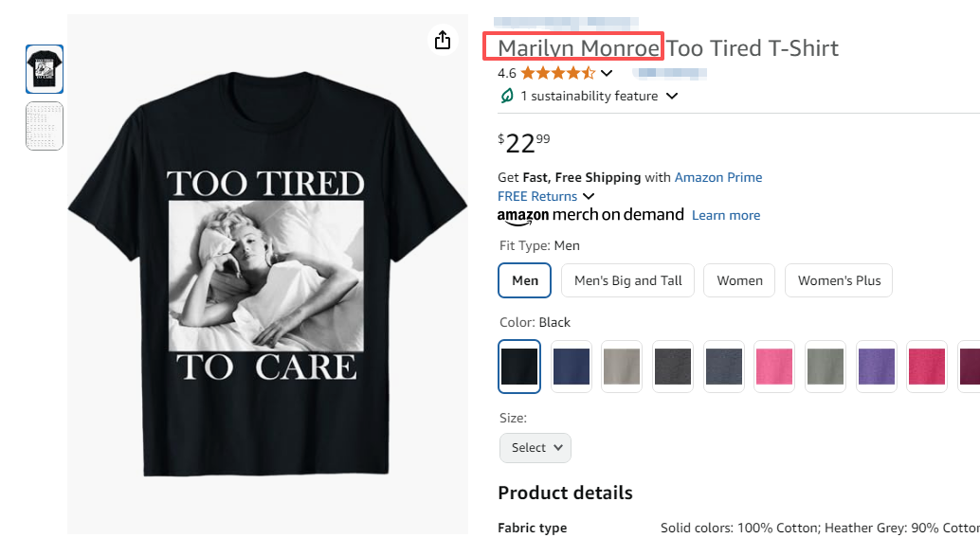Select the black color swatch
Image resolution: width=980 pixels, height=538 pixels.
point(519,367)
